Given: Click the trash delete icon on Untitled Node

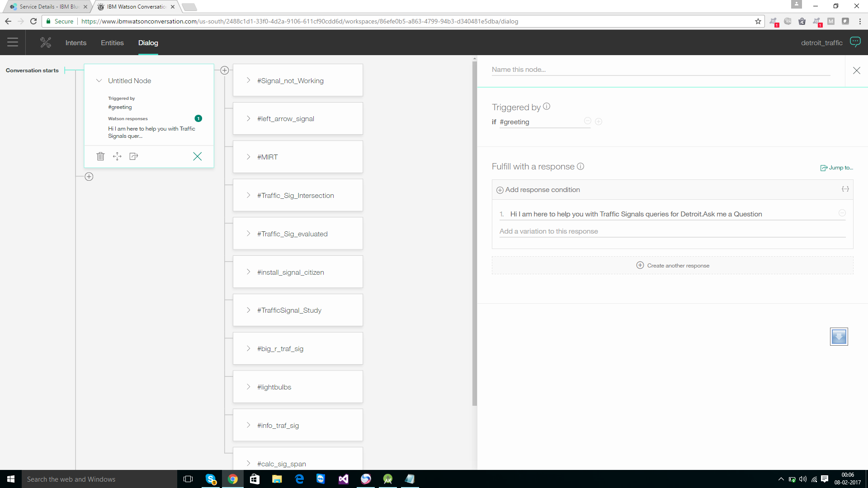Looking at the screenshot, I should click(100, 156).
